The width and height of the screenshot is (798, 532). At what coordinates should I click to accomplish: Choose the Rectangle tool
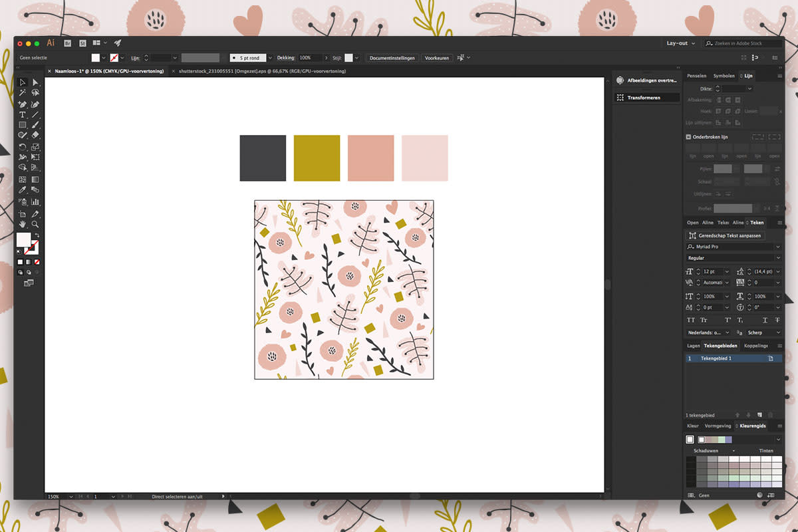(x=23, y=125)
